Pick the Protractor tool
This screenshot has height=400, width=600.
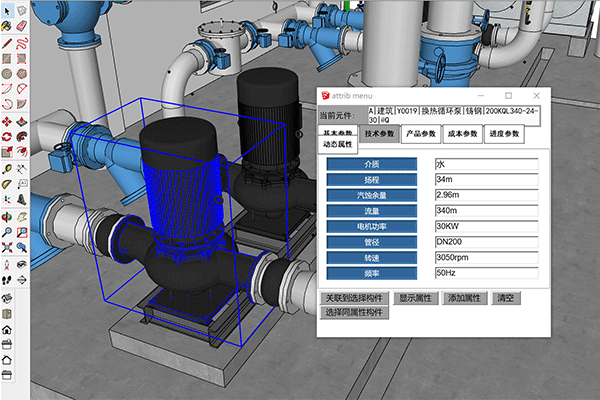(7, 184)
